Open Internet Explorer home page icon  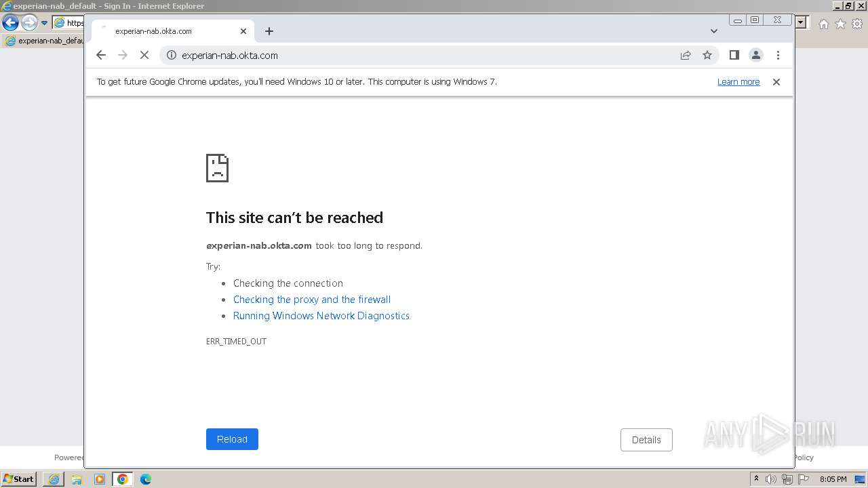pos(823,24)
